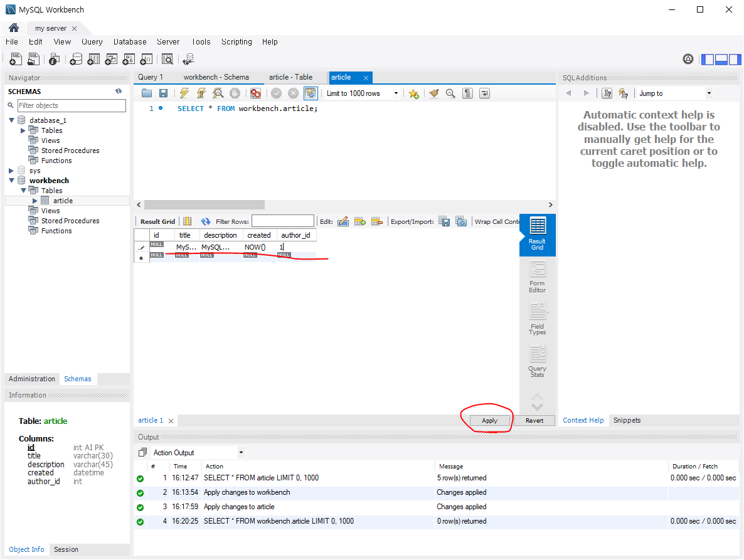Toggle field value wrap grid icon
744x560 pixels.
pos(188,221)
